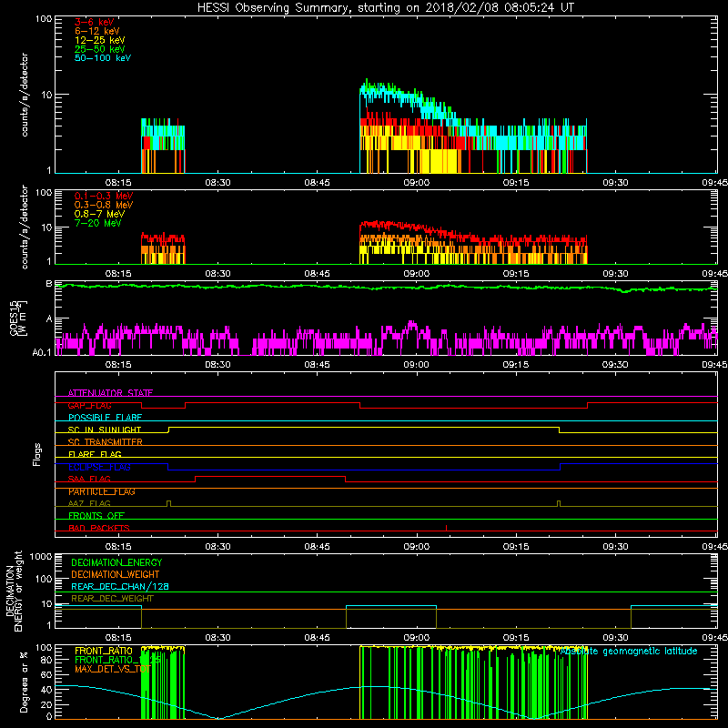Click the BAD_PACKETS spike near 09:04

(x=446, y=528)
